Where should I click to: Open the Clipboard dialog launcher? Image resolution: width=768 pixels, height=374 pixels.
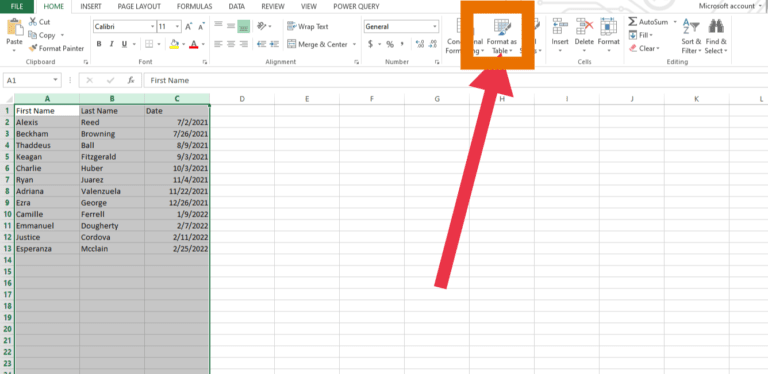click(x=86, y=62)
